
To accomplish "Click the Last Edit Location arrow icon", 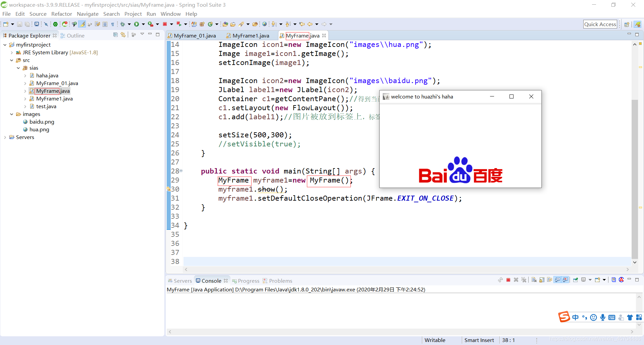I will 302,24.
